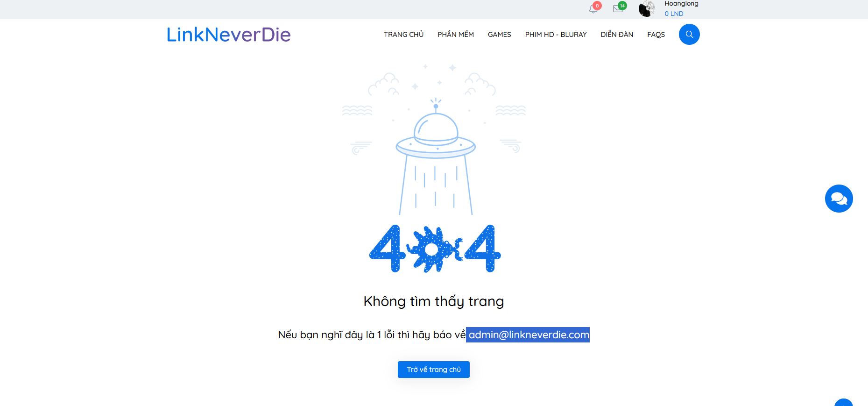
Task: Open PHIM HD - BLURAY section
Action: click(556, 35)
